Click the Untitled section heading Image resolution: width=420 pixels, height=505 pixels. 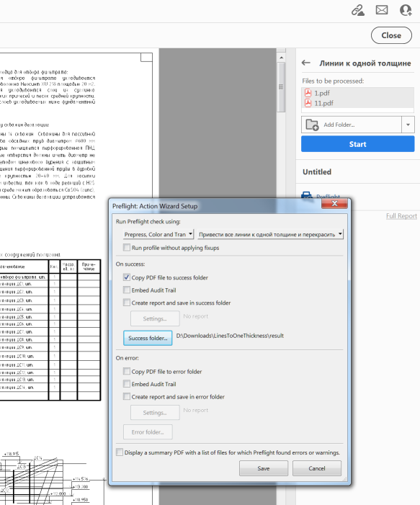tap(317, 171)
